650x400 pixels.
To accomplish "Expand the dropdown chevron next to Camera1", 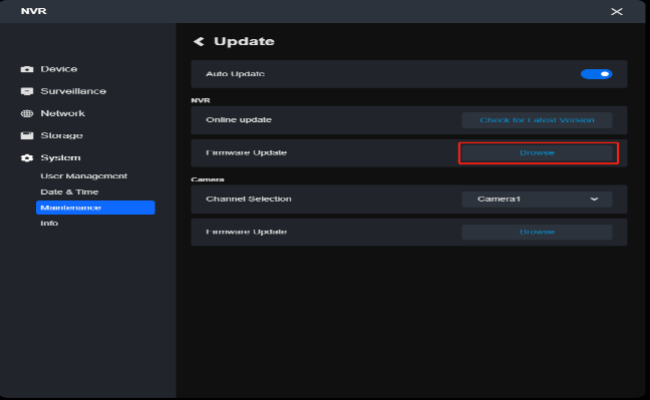I will click(594, 199).
